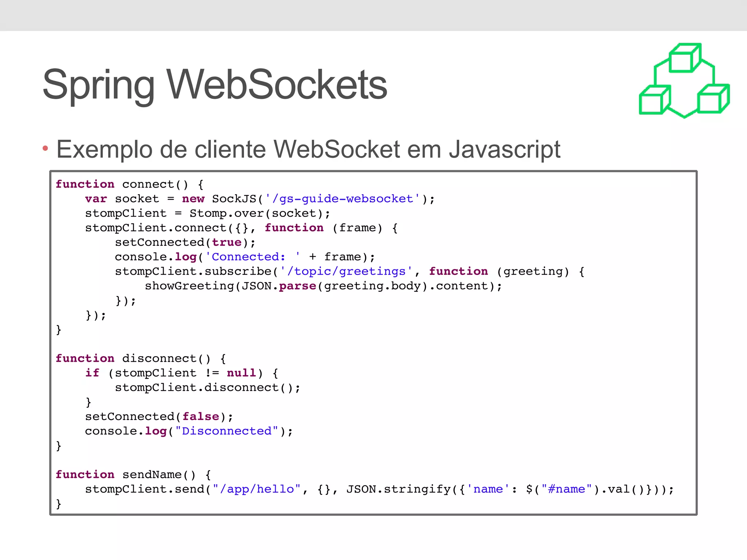Image resolution: width=747 pixels, height=560 pixels.
Task: Click the '/topic/greetings' string
Action: click(x=346, y=272)
